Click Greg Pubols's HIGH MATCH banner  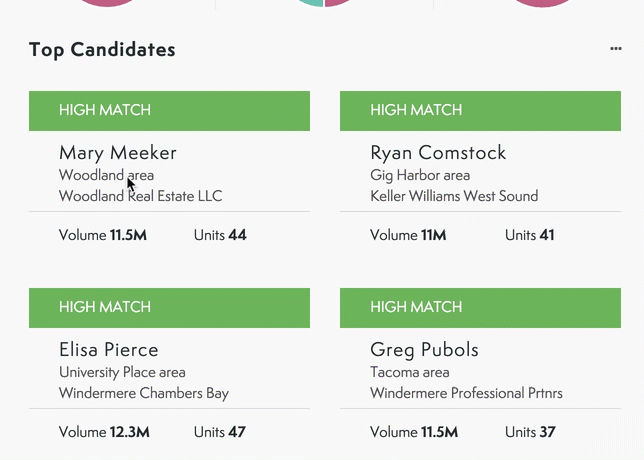tap(480, 308)
